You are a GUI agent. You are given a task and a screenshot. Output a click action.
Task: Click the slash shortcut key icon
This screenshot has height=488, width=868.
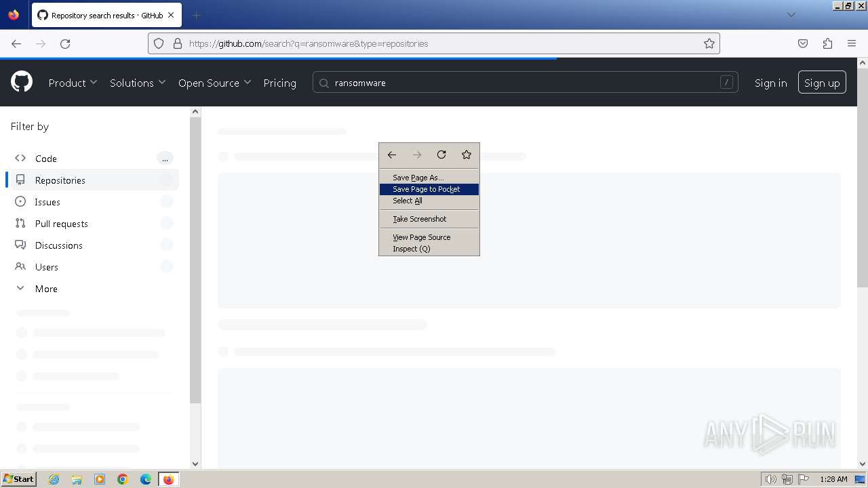726,83
